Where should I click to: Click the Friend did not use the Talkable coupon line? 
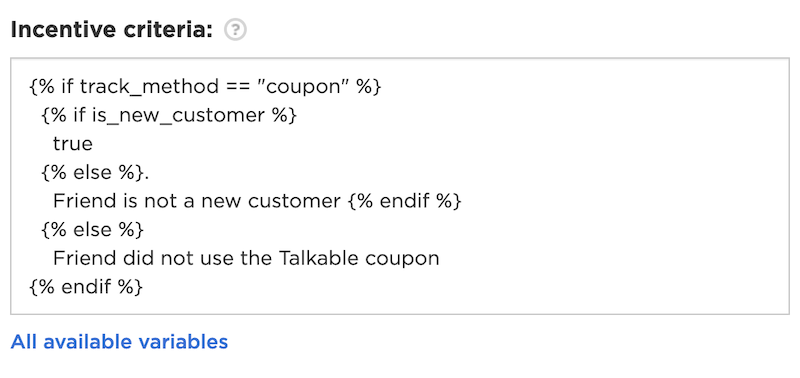[x=246, y=258]
